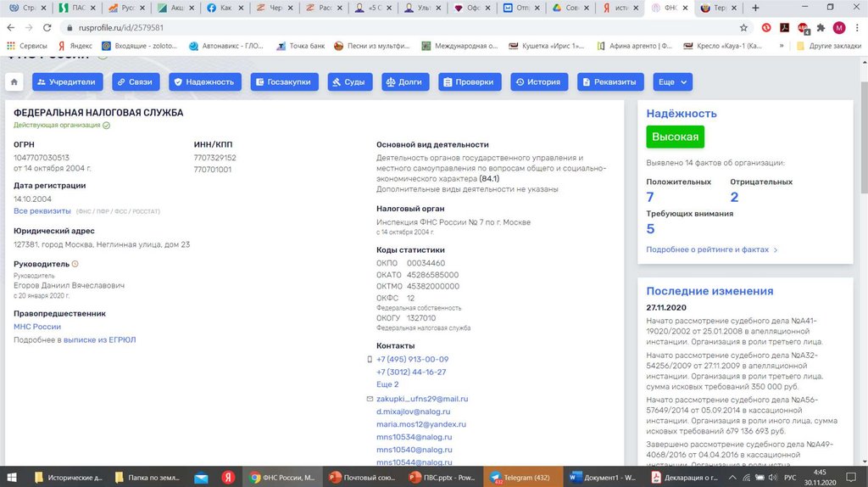Show more bookmarks with the chevron
868x487 pixels.
781,46
